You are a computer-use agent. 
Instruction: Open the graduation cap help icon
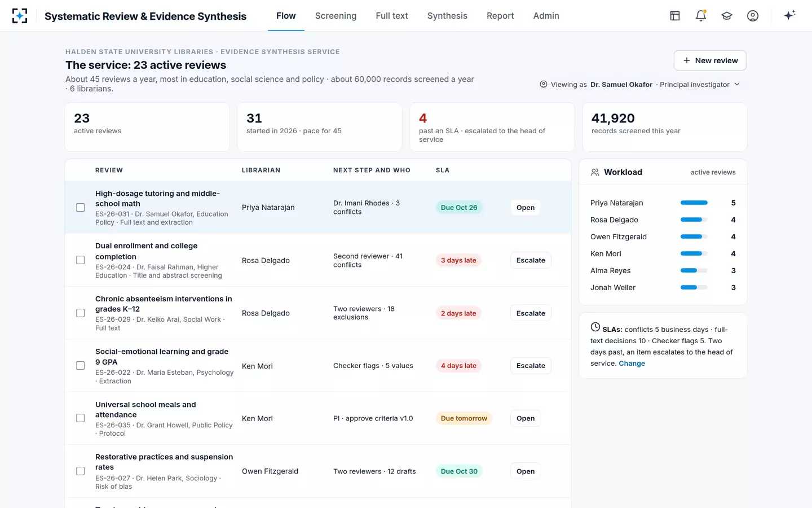[x=727, y=16]
